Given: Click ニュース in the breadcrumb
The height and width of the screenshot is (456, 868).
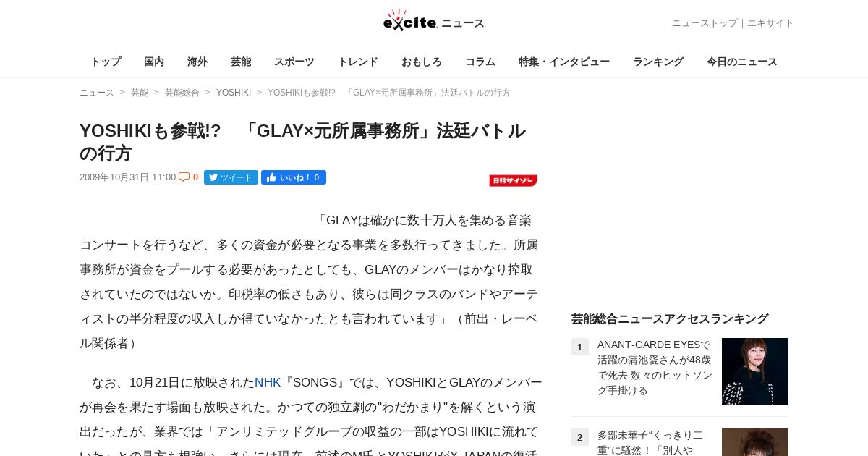Looking at the screenshot, I should pos(97,93).
